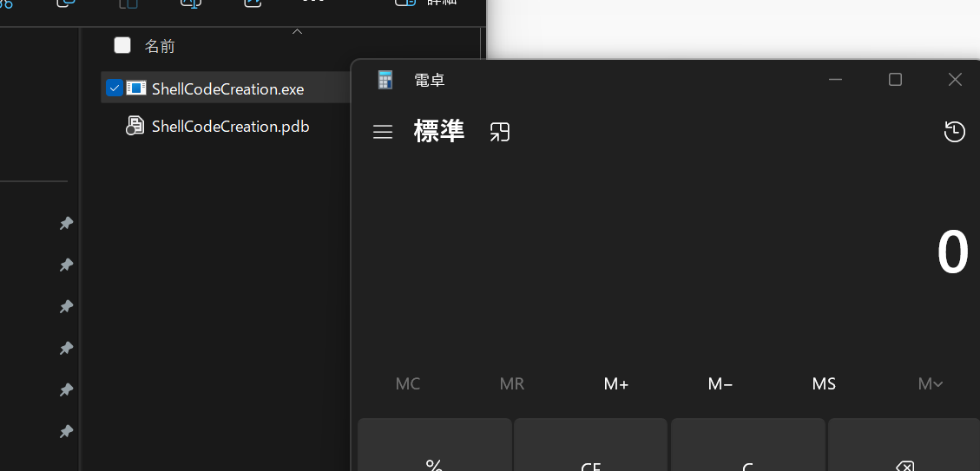This screenshot has width=980, height=471.
Task: Click the sort chevron above 名前 column
Action: pos(298,31)
